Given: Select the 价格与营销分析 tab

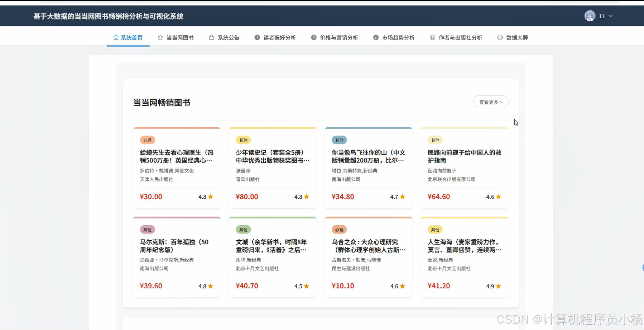Looking at the screenshot, I should click(335, 37).
